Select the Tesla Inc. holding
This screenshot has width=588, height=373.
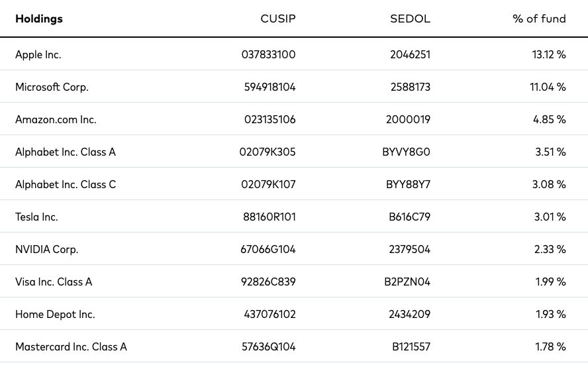(x=37, y=217)
